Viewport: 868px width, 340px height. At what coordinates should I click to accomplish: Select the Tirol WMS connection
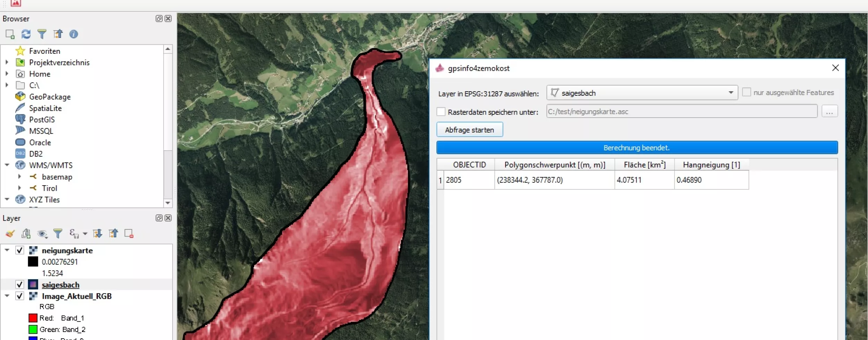(49, 188)
